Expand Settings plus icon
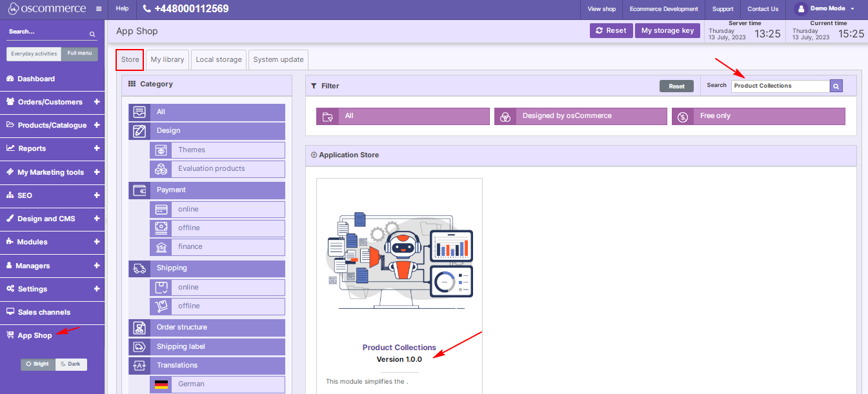This screenshot has height=394, width=868. pos(97,289)
